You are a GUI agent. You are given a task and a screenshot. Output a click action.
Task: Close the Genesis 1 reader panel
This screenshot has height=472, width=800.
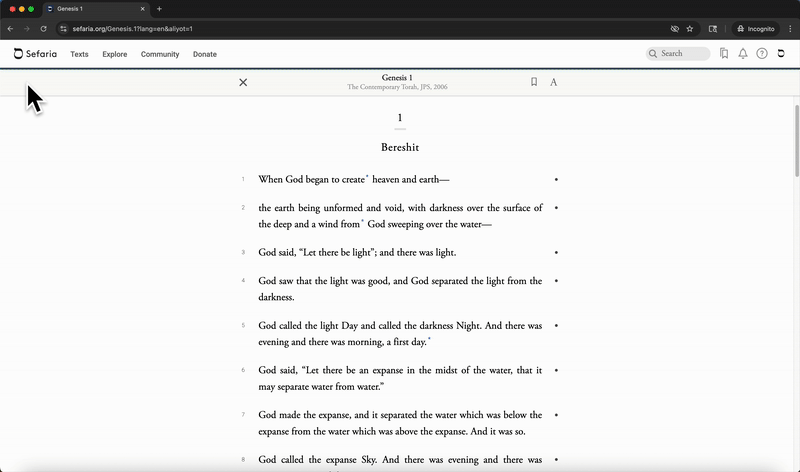click(x=243, y=82)
